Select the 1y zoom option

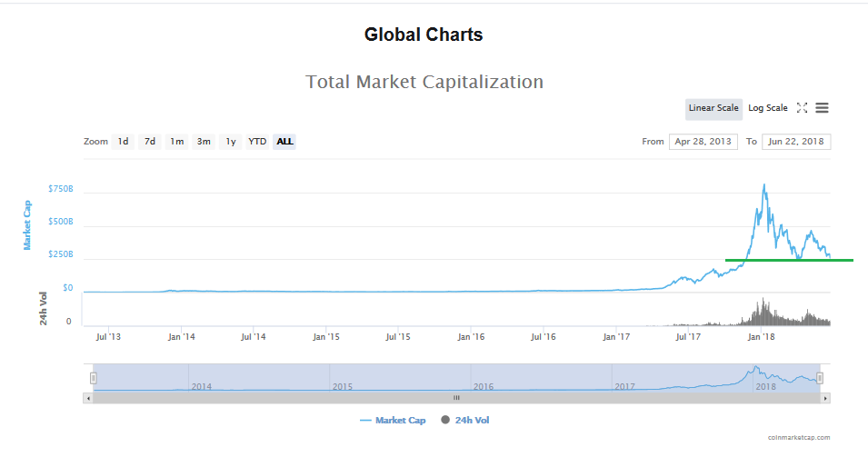click(231, 142)
